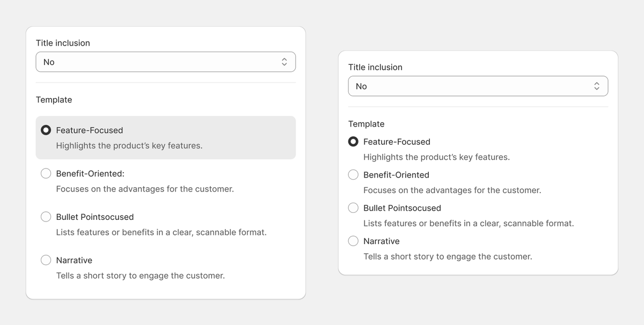Select Benefit-Oriented in the left Template list

pos(46,173)
